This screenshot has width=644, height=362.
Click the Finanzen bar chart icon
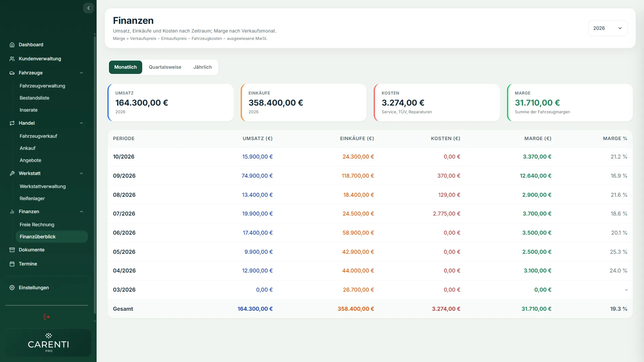[12, 212]
